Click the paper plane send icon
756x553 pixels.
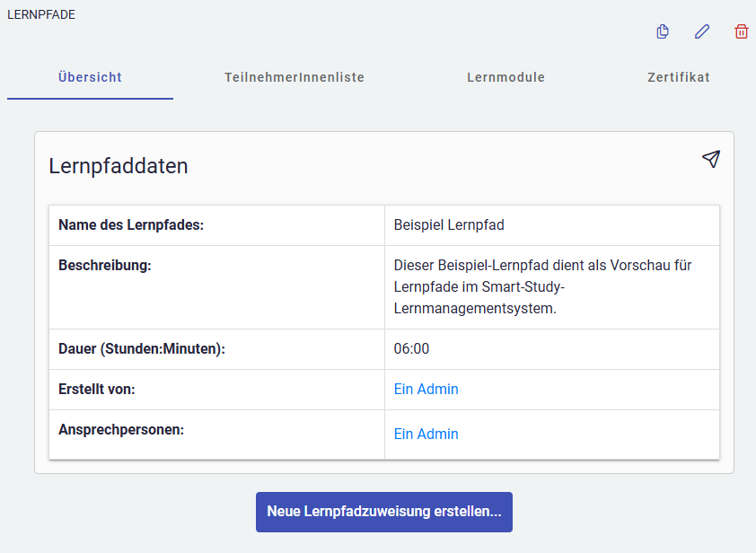pyautogui.click(x=711, y=159)
